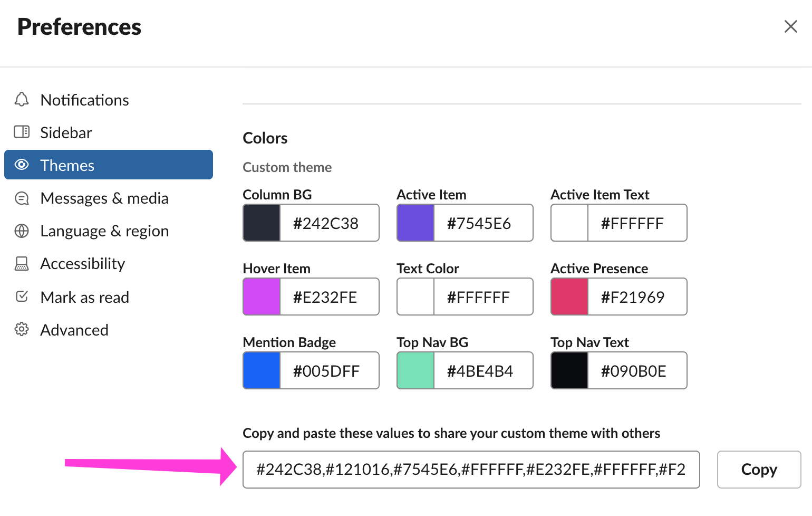Click the Accessibility icon
The width and height of the screenshot is (812, 516).
tap(22, 264)
